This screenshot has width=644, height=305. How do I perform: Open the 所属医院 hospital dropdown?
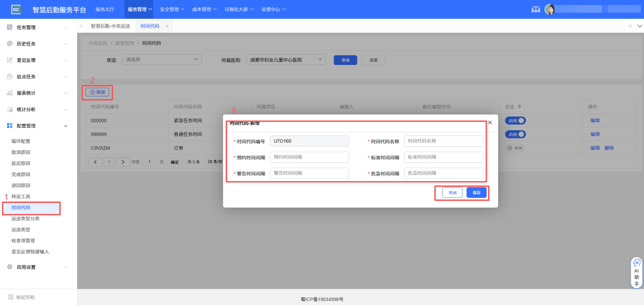286,59
